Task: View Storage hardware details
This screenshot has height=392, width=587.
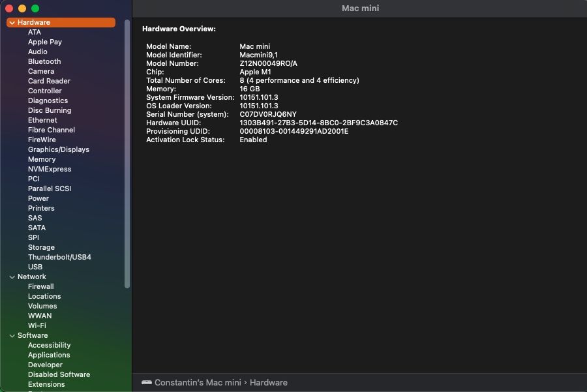Action: [41, 247]
